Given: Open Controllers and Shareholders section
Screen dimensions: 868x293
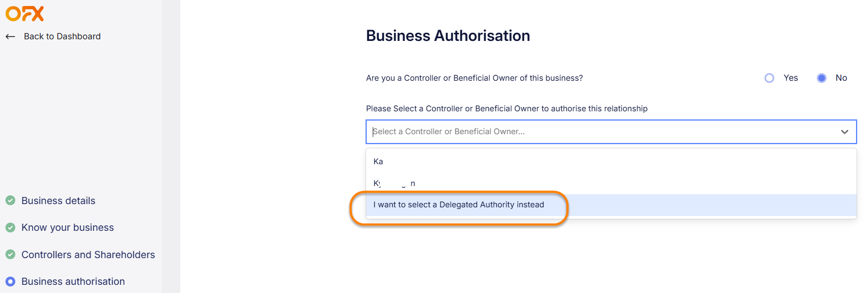Looking at the screenshot, I should point(88,255).
